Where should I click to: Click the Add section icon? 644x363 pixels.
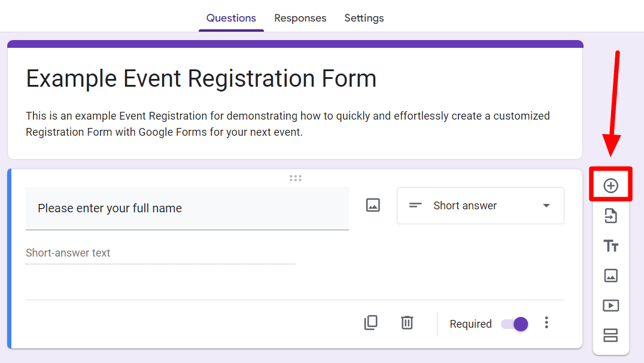(x=610, y=335)
